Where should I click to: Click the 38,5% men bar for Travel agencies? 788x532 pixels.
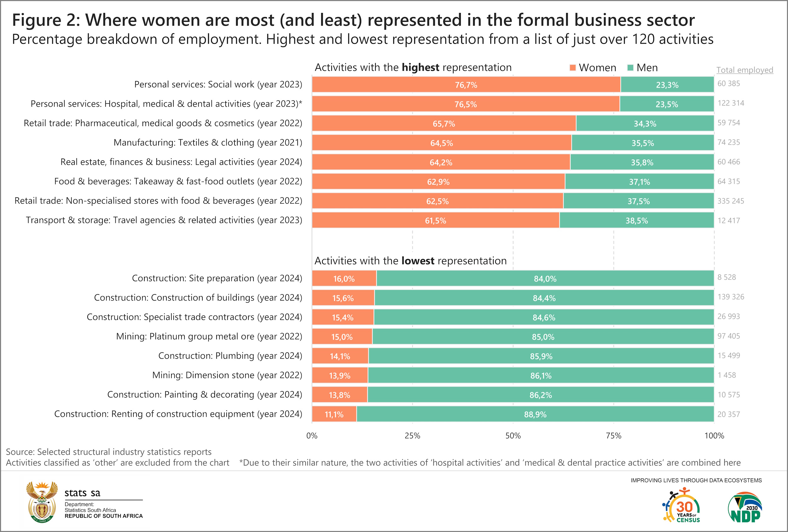[636, 220]
